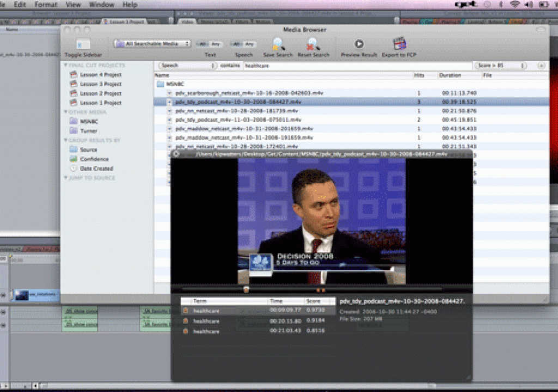Open the Help menu
The image size is (558, 392).
point(130,4)
